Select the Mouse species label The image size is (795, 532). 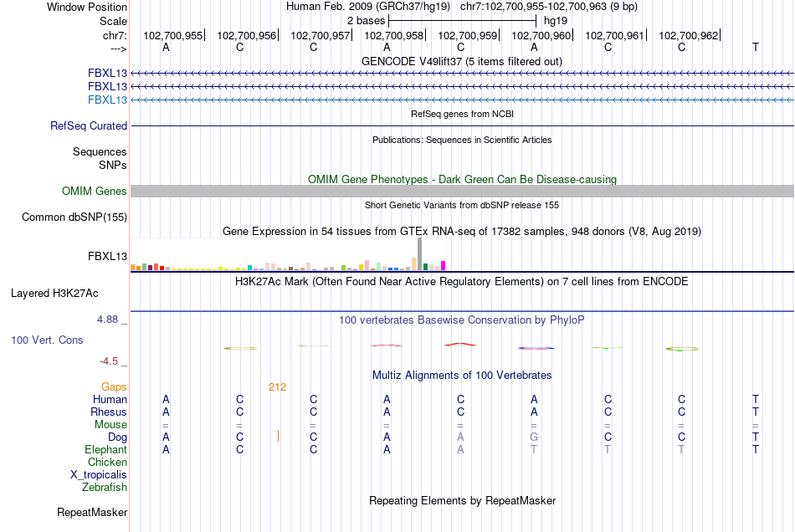click(x=110, y=425)
